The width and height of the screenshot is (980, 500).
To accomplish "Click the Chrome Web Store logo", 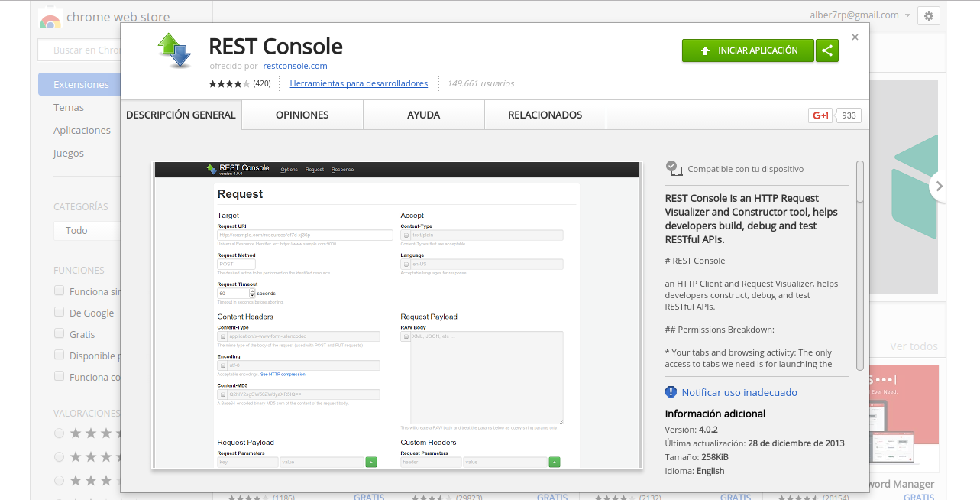I will tap(50, 17).
